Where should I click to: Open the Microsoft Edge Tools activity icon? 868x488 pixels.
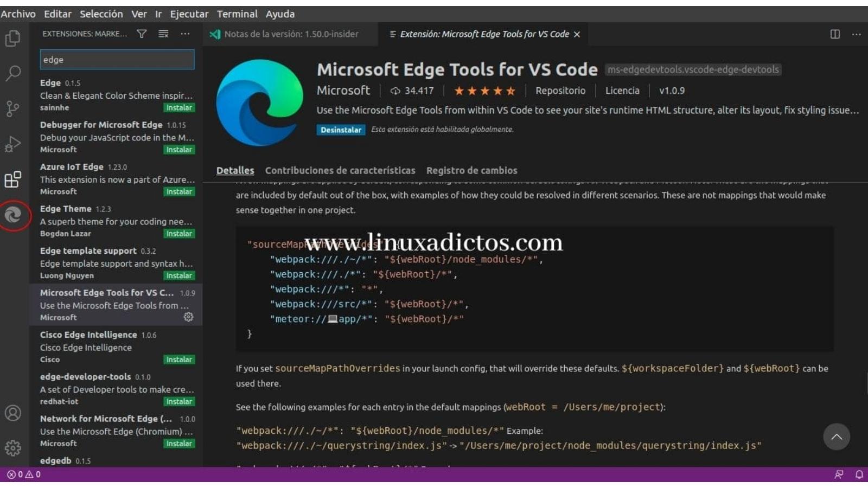point(13,215)
